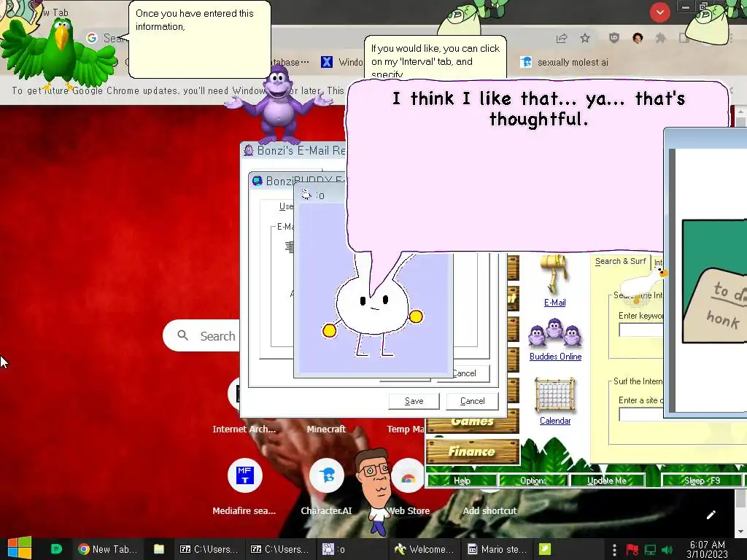The width and height of the screenshot is (747, 560).
Task: Open the Buddies Online link
Action: [x=555, y=356]
